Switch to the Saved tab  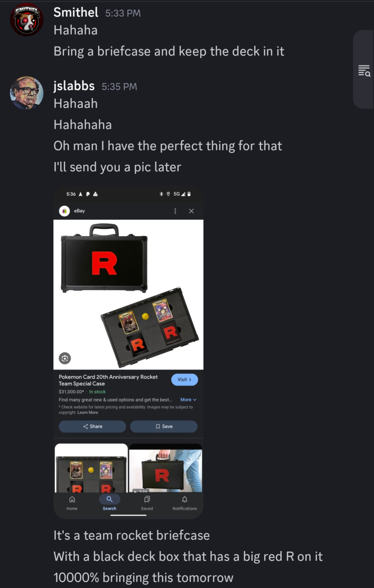pyautogui.click(x=147, y=503)
